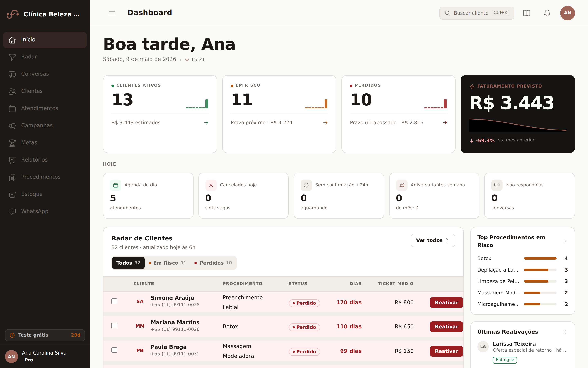This screenshot has width=588, height=368.
Task: Select the Mariana Martins row checkbox
Action: [x=114, y=325]
